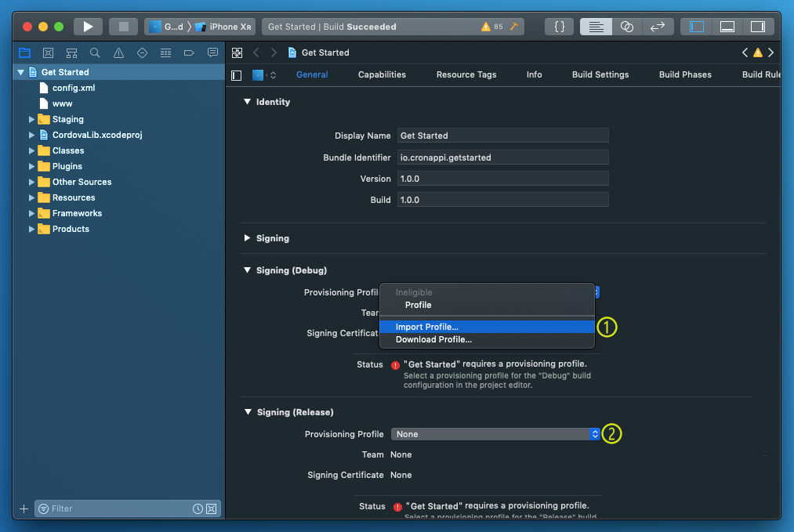This screenshot has width=794, height=532.
Task: Switch to the General tab
Action: 312,75
